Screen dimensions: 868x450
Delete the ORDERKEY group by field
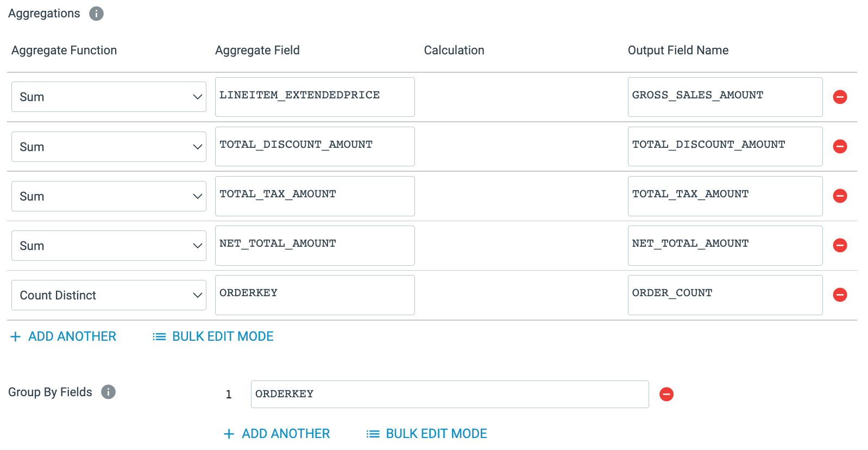[666, 394]
